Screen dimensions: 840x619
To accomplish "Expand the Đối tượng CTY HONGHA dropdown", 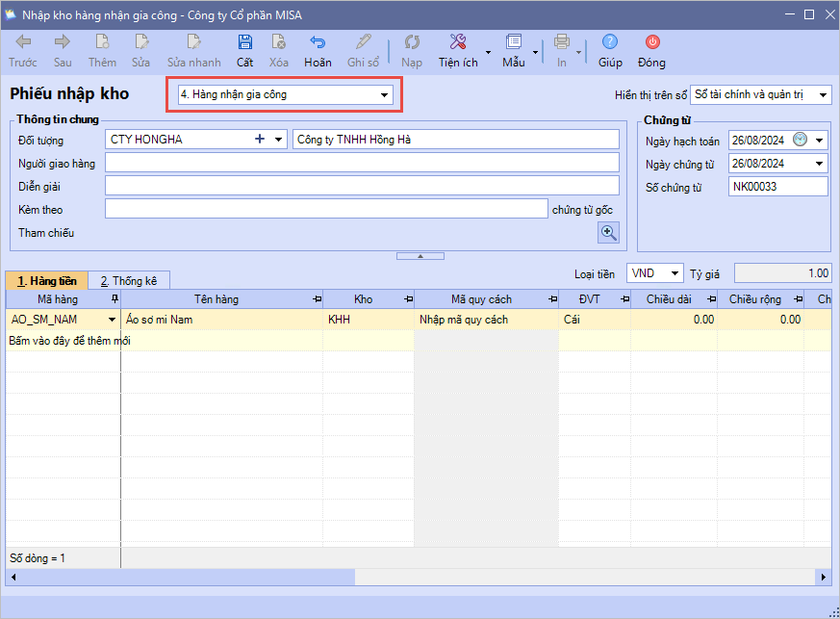I will [279, 140].
